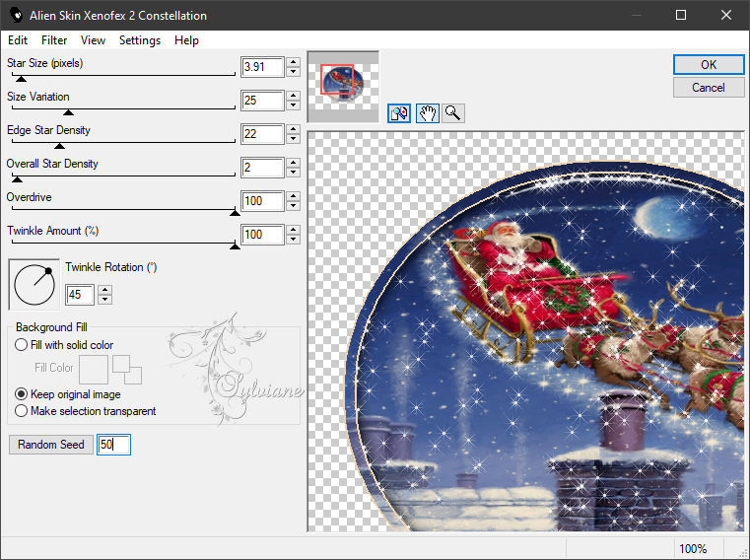This screenshot has width=750, height=560.
Task: Decrease Twinkle Amount with down arrow
Action: (294, 240)
